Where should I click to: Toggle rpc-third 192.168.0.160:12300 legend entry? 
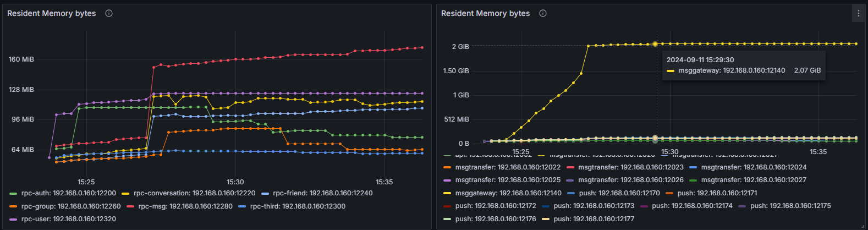click(x=298, y=206)
